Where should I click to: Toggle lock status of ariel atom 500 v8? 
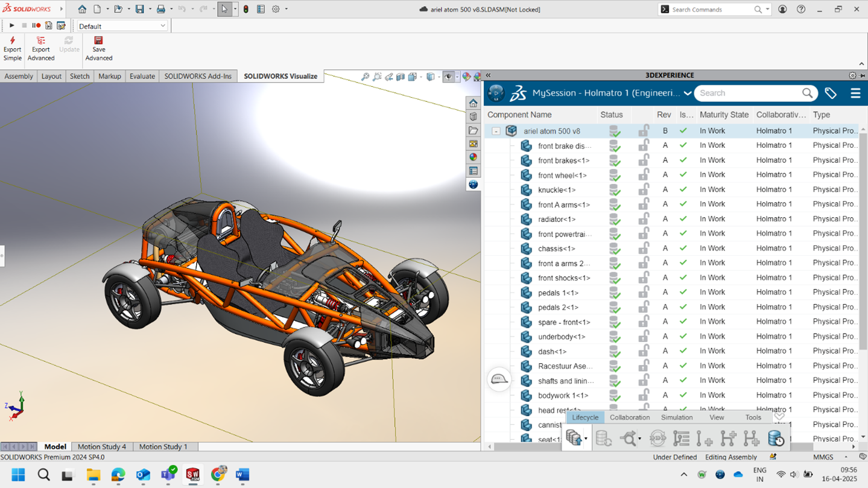(644, 131)
